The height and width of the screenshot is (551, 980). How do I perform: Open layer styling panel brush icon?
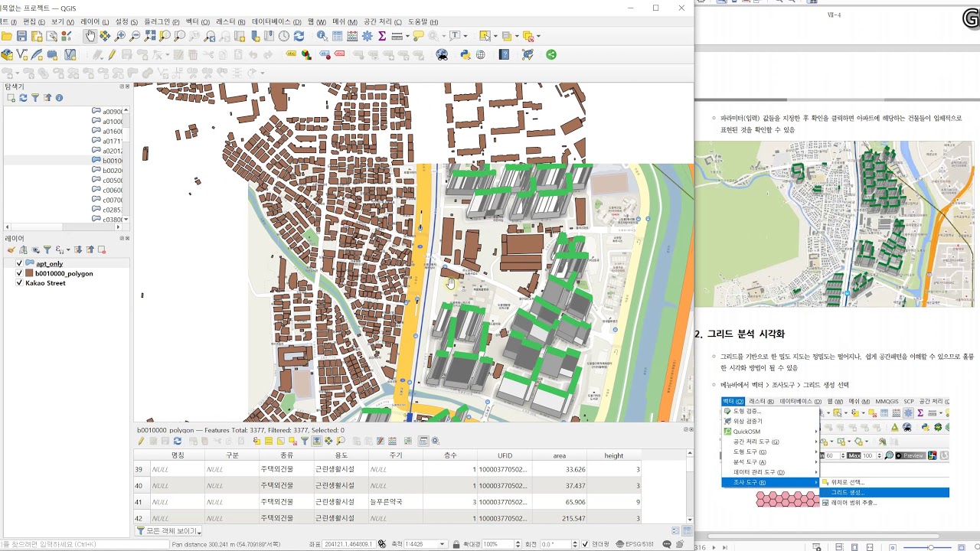[11, 250]
